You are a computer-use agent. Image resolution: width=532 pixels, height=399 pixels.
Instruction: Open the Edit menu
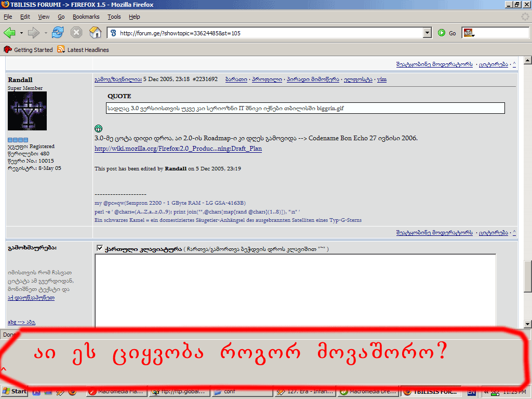pos(25,17)
